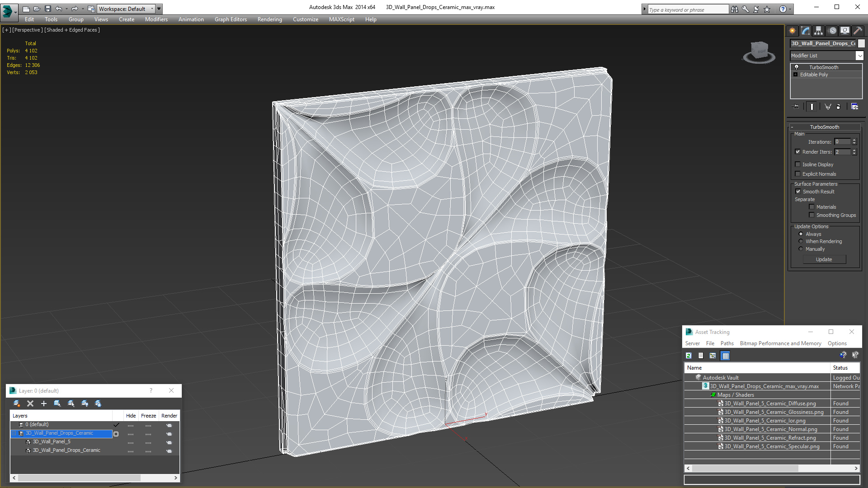Open the Hierarchy command panel tab
Image resolution: width=868 pixels, height=488 pixels.
[x=818, y=31]
